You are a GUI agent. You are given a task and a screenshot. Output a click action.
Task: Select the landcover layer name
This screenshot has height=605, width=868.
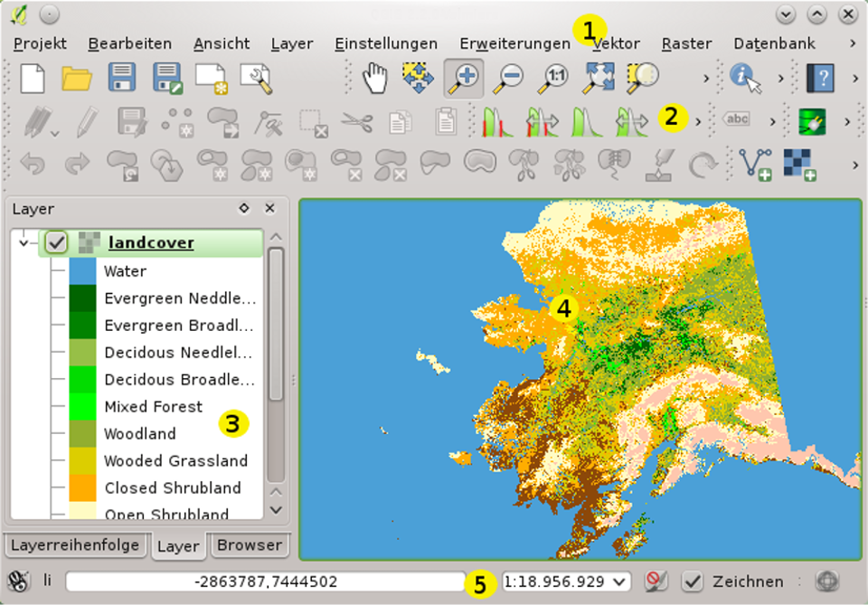151,242
